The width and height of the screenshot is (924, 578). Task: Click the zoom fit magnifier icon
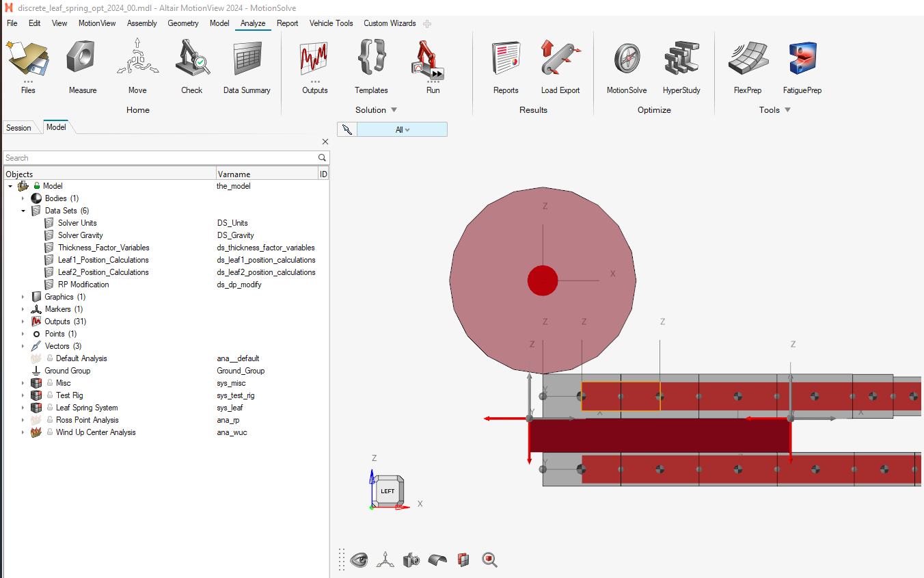489,560
